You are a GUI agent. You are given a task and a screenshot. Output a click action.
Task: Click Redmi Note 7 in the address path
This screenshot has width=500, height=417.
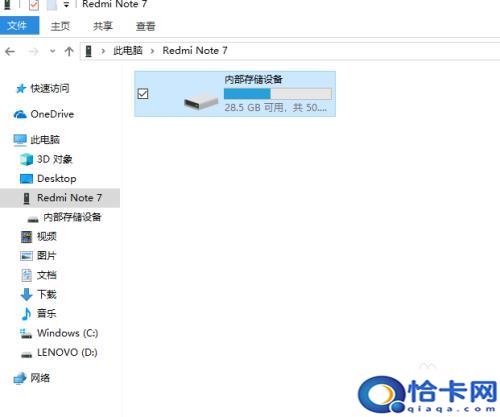[x=195, y=51]
